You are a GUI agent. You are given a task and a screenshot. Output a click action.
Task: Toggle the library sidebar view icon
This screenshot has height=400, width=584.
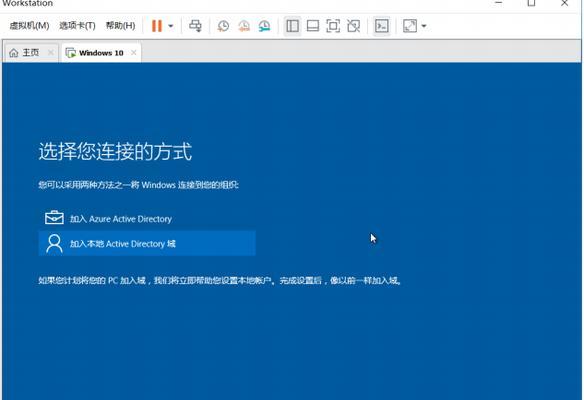click(292, 26)
